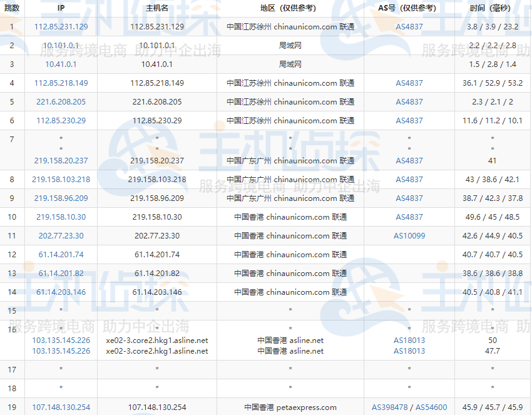
Task: Open the 219.158.20.237 link on hop 7
Action: [61, 160]
